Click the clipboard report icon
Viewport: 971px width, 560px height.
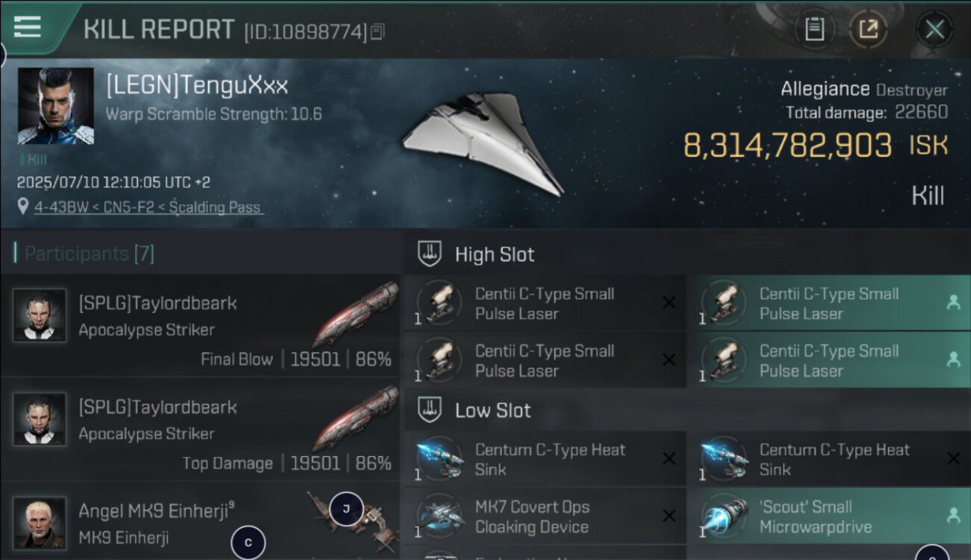click(x=814, y=30)
